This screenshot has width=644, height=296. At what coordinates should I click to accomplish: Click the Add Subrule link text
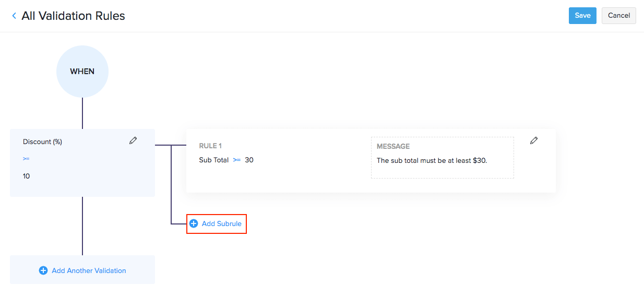pyautogui.click(x=222, y=223)
